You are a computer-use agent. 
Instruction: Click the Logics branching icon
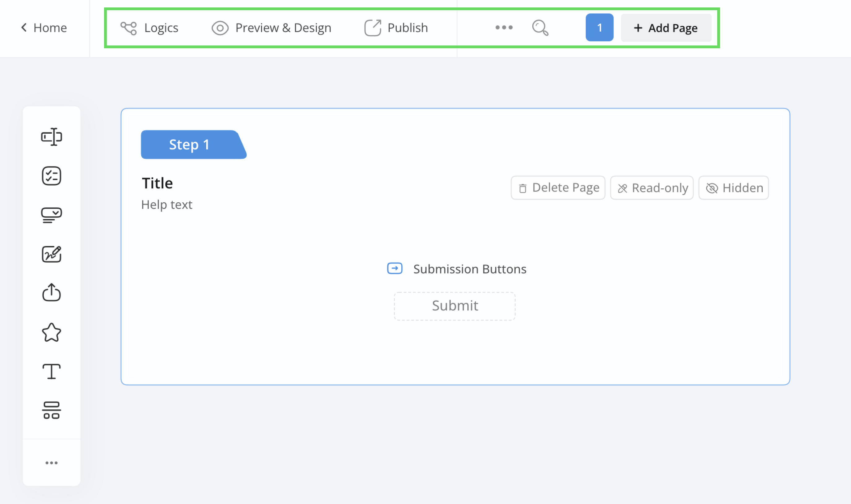click(129, 28)
